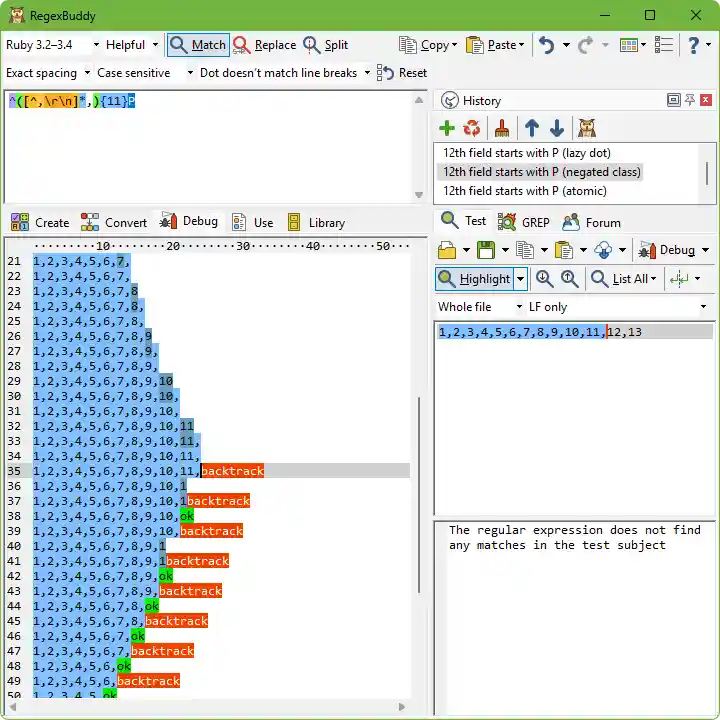
Task: Delete the selected history regex with red icon
Action: tap(472, 128)
